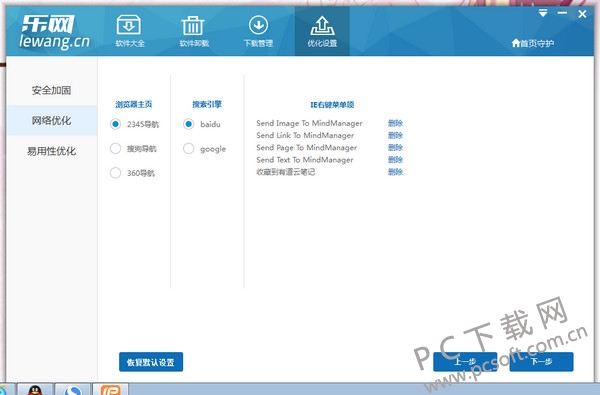This screenshot has width=600, height=395.
Task: Select baidu as the search engine
Action: point(188,124)
